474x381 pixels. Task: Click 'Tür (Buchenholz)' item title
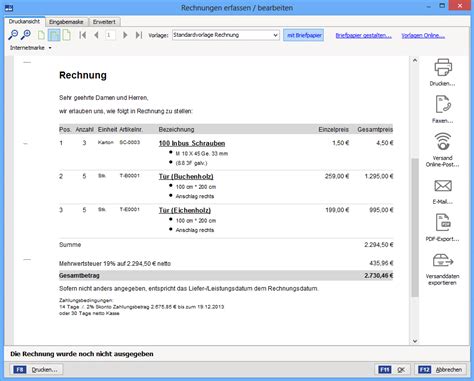(x=186, y=176)
